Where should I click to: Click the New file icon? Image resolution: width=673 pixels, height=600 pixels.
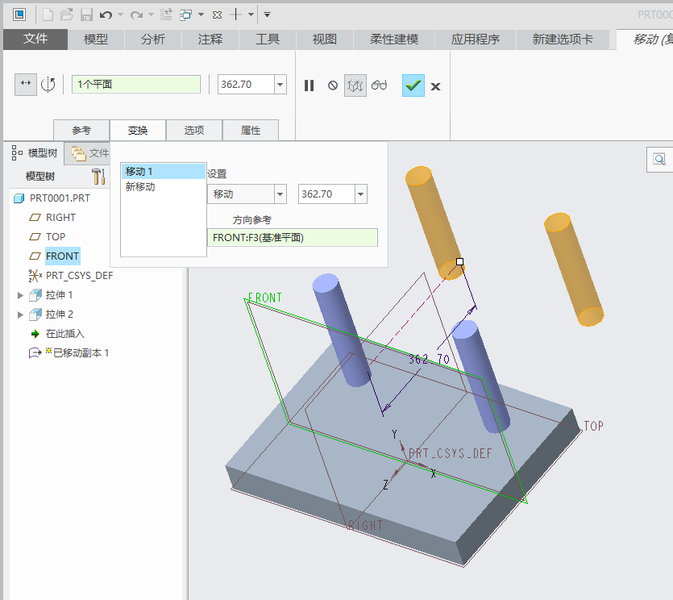point(48,15)
